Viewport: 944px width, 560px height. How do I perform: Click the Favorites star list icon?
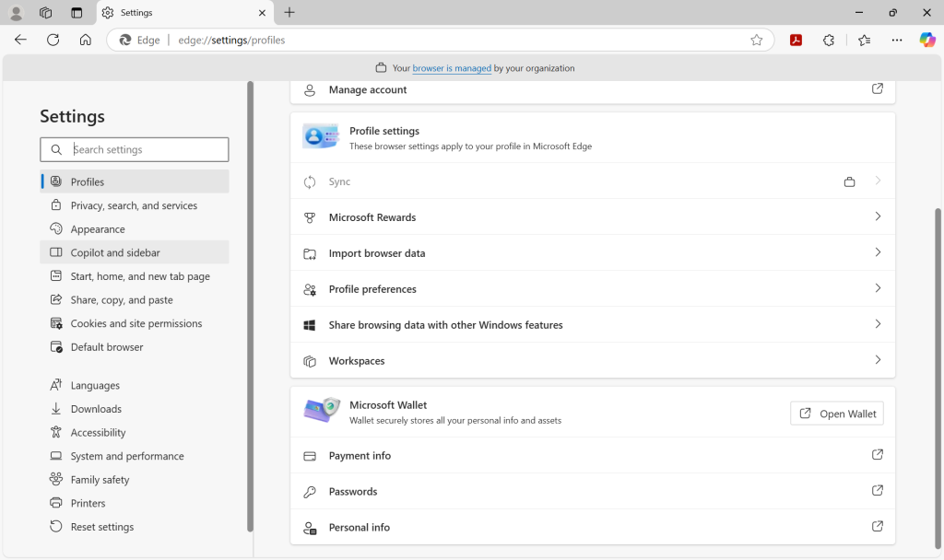coord(864,40)
